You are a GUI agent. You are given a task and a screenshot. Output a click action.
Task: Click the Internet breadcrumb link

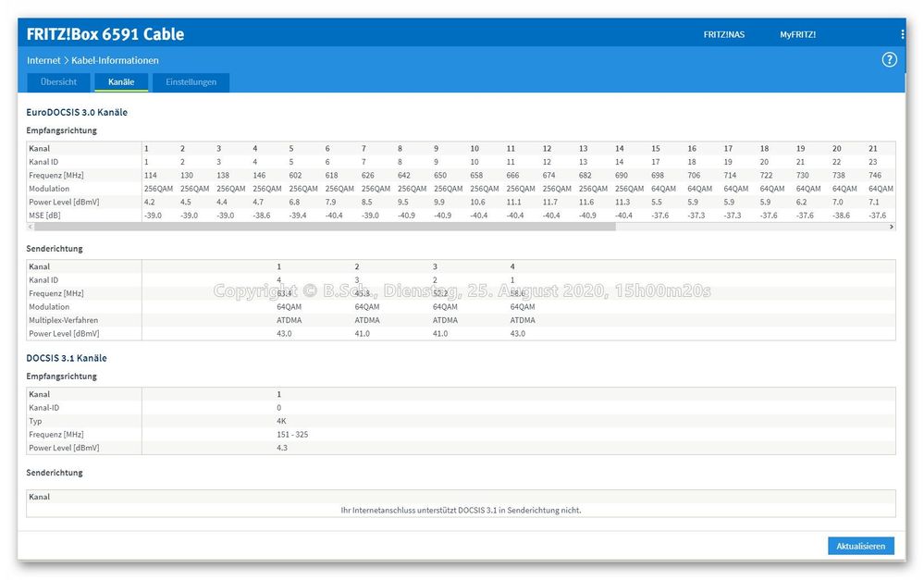(43, 60)
